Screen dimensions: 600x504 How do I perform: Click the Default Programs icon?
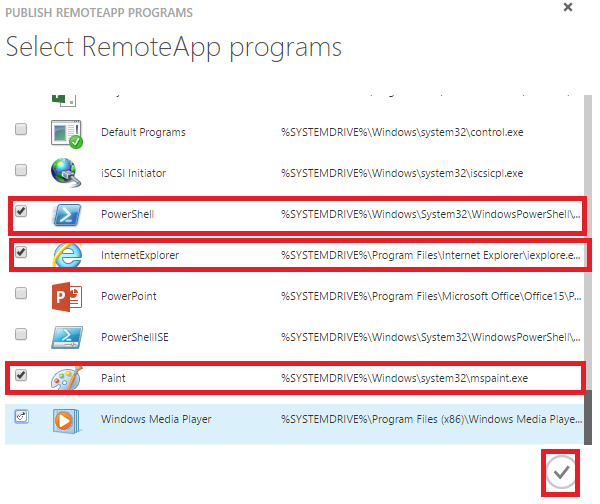[67, 134]
